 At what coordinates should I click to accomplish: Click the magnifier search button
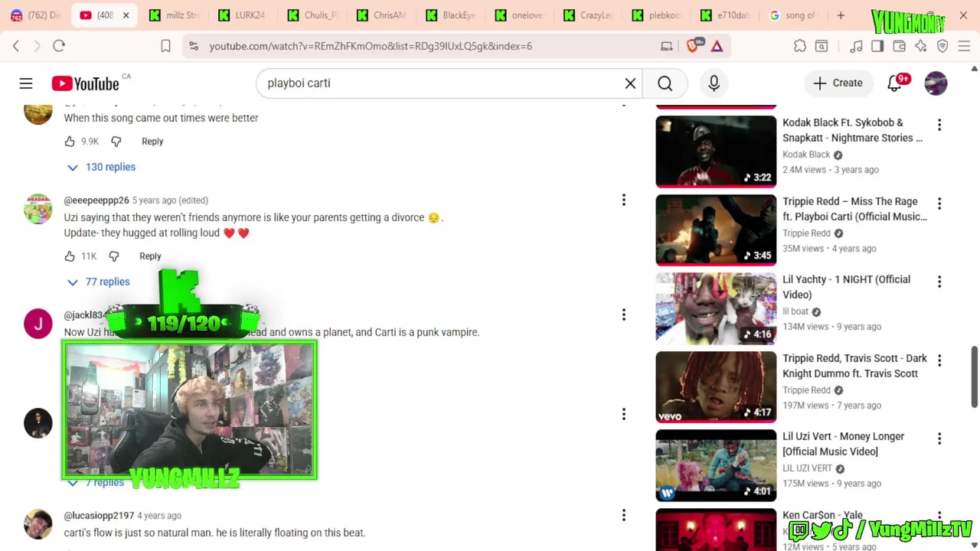coord(665,83)
